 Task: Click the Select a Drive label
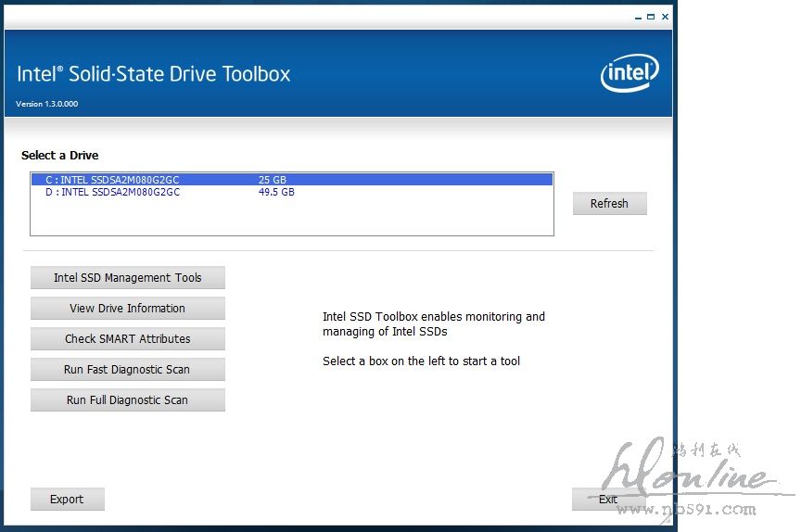pyautogui.click(x=59, y=156)
